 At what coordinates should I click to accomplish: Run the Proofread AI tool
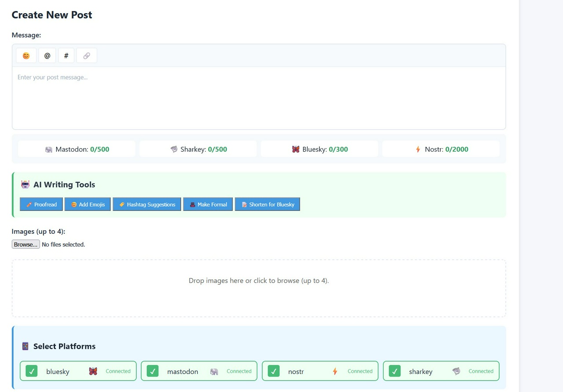click(41, 204)
